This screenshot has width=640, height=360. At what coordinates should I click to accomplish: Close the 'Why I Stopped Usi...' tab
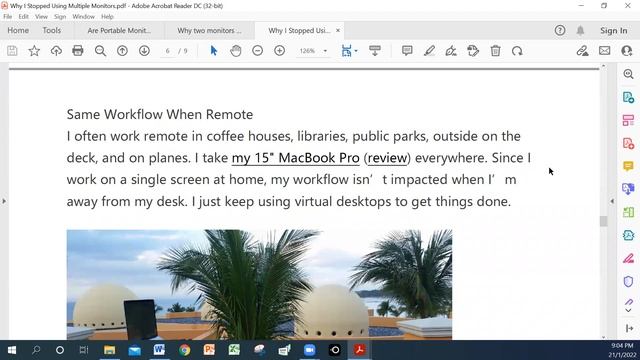(338, 30)
